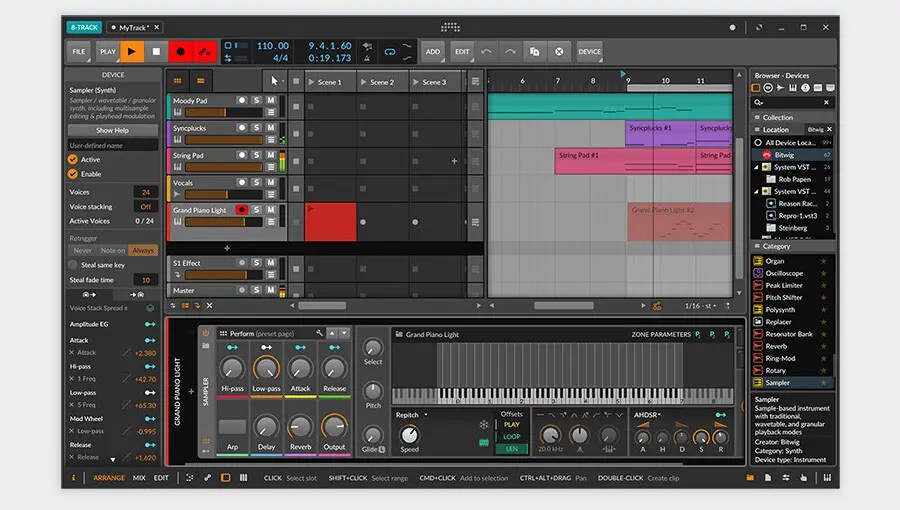
Task: Click the Show Help button
Action: tap(112, 130)
